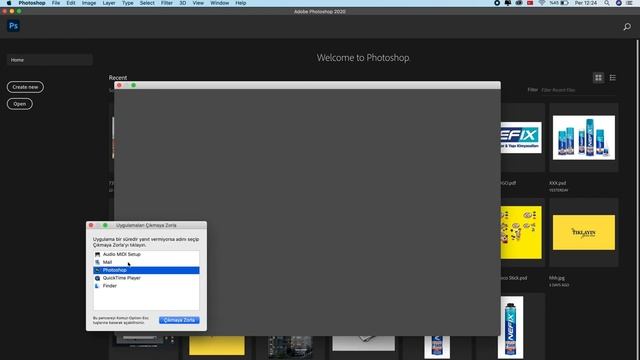Open the XXX.psd spray cans thumbnail
The width and height of the screenshot is (640, 360).
[584, 138]
